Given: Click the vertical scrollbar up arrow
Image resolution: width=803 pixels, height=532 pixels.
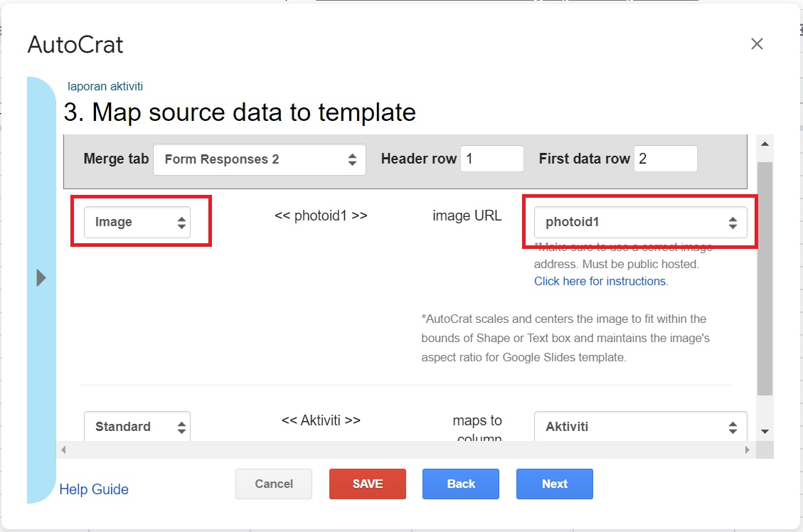Looking at the screenshot, I should pyautogui.click(x=765, y=144).
